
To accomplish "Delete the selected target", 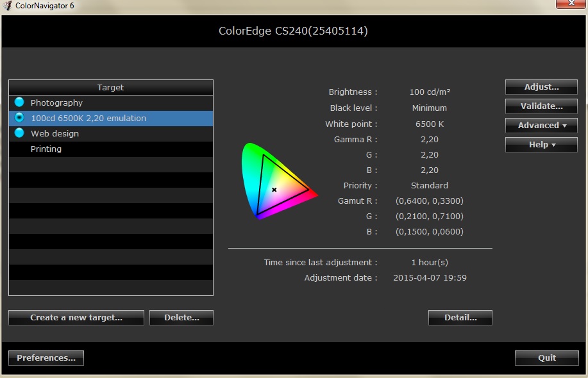I will [181, 318].
